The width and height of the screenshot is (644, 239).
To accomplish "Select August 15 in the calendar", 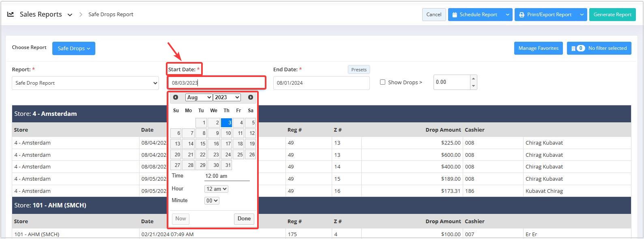I will click(202, 143).
